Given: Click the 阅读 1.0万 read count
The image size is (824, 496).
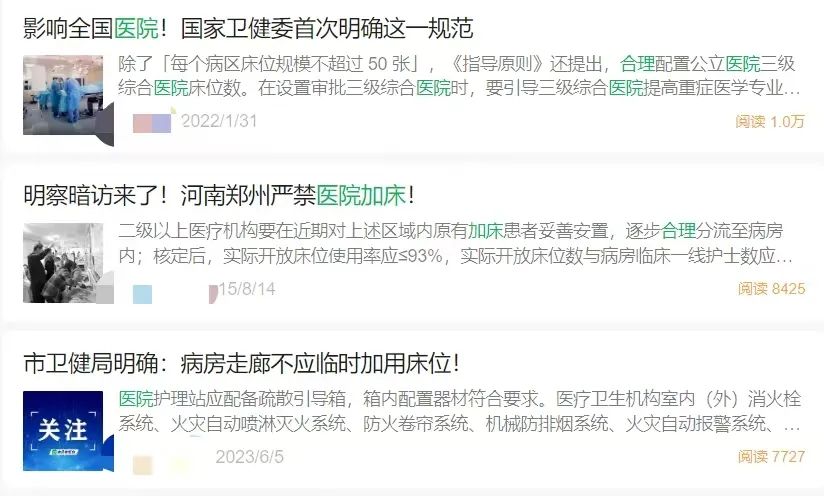Looking at the screenshot, I should click(x=770, y=121).
